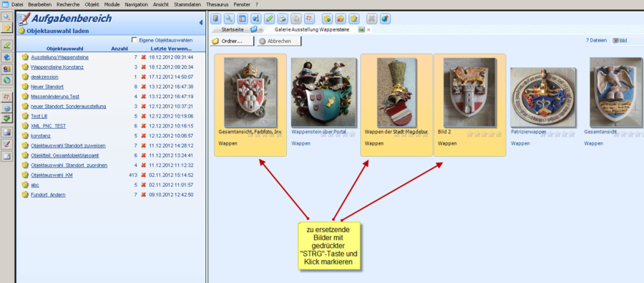Click the green pencil edit icon in the left sidebar
644x283 pixels.
(x=6, y=45)
